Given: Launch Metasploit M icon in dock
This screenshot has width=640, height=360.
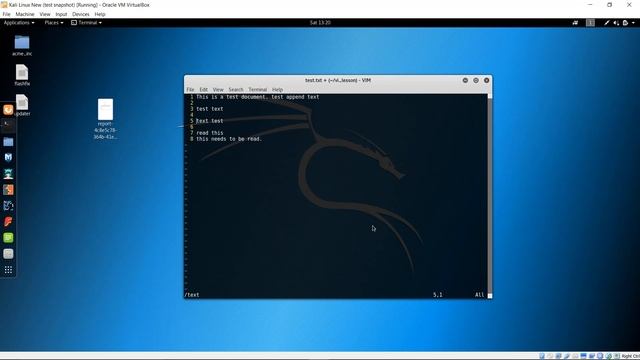Looking at the screenshot, I should [x=8, y=158].
